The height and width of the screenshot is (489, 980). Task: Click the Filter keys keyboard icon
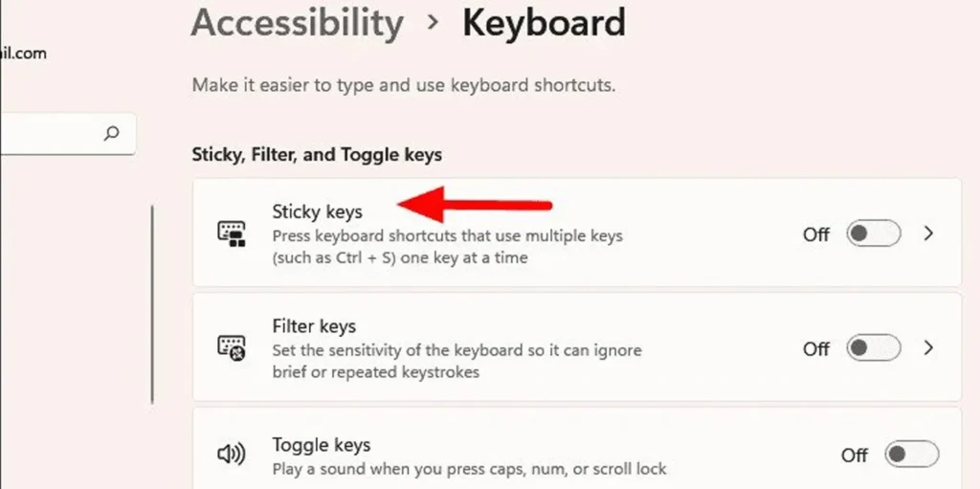click(232, 347)
